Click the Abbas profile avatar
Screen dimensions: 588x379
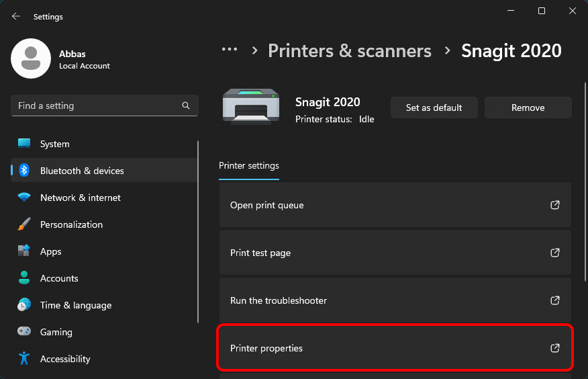(x=31, y=58)
